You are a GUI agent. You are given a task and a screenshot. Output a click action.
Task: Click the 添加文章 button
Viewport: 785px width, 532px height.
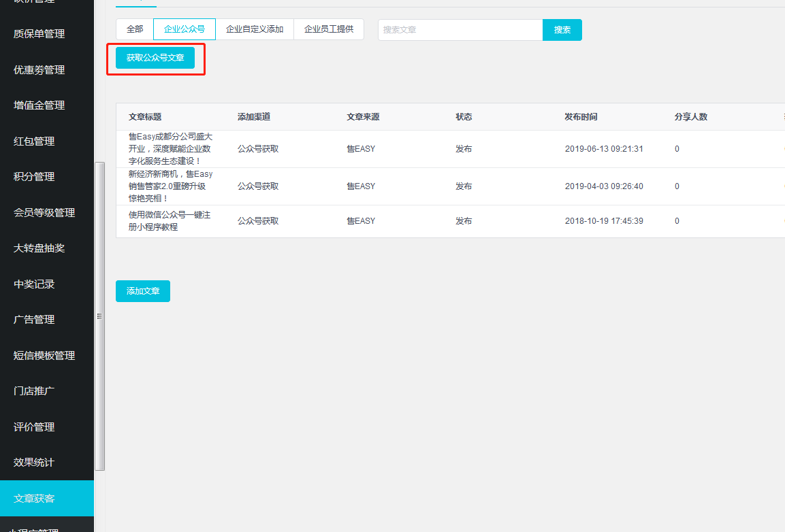tap(143, 291)
